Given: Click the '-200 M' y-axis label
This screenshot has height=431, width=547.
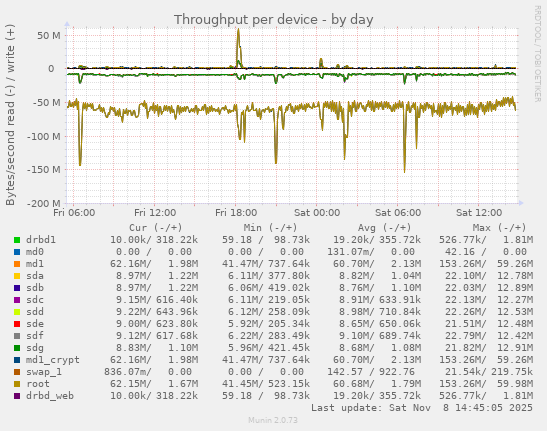Looking at the screenshot, I should click(x=44, y=203).
